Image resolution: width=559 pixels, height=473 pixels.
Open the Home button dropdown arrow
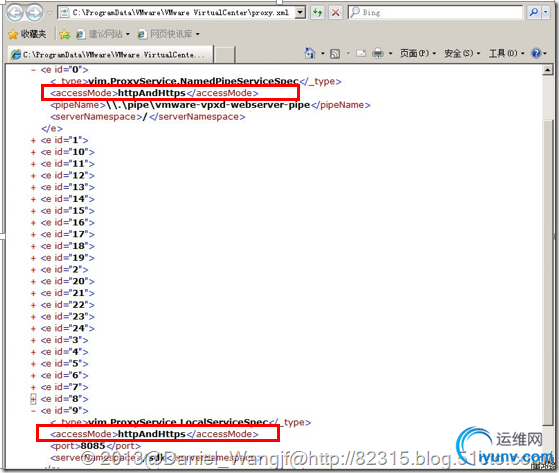click(x=323, y=53)
